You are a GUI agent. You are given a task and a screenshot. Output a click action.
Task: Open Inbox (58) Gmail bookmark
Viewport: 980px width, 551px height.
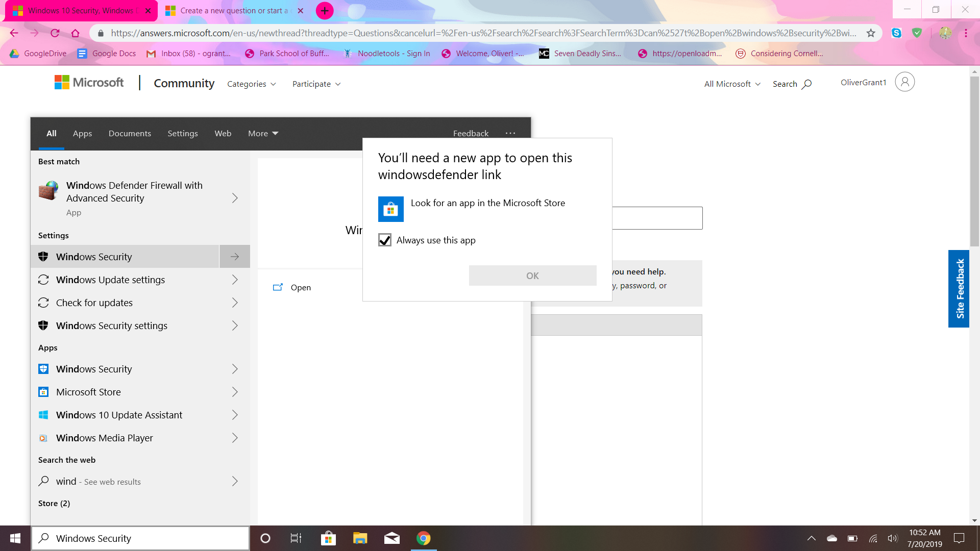point(189,54)
